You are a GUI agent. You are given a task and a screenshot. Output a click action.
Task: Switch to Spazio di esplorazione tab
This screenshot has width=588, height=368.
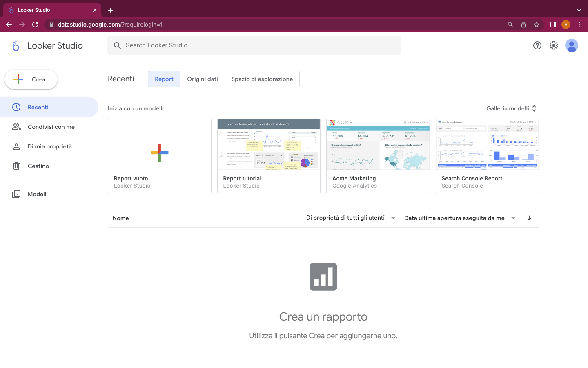click(262, 79)
